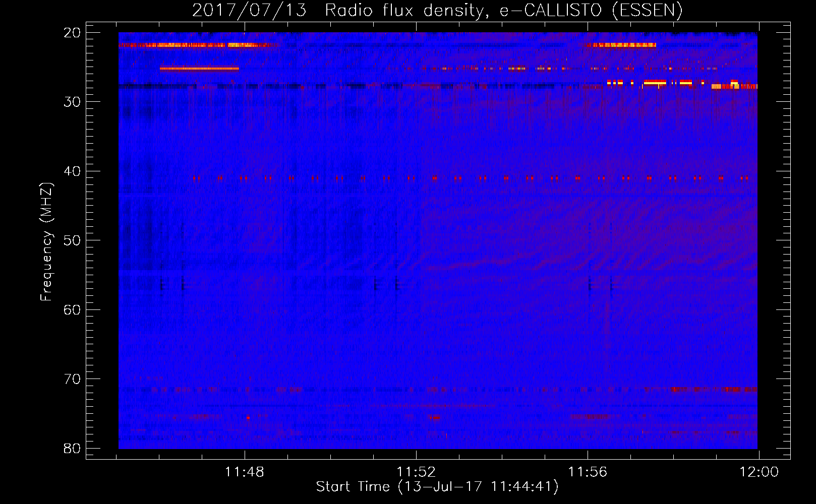Click the bright yellow burst near 27 MHz at 11:57
Viewport: 816px width, 504px height.
[656, 82]
